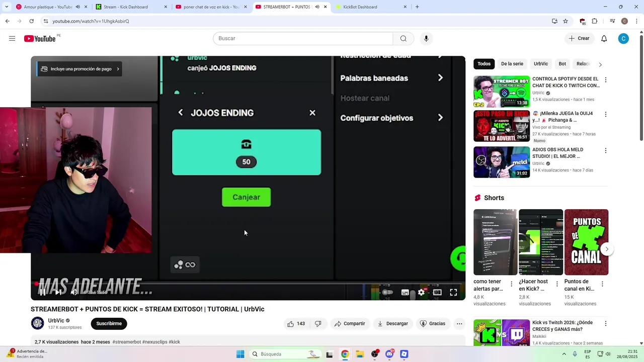
Task: Install app icon in address bar
Action: (x=554, y=21)
